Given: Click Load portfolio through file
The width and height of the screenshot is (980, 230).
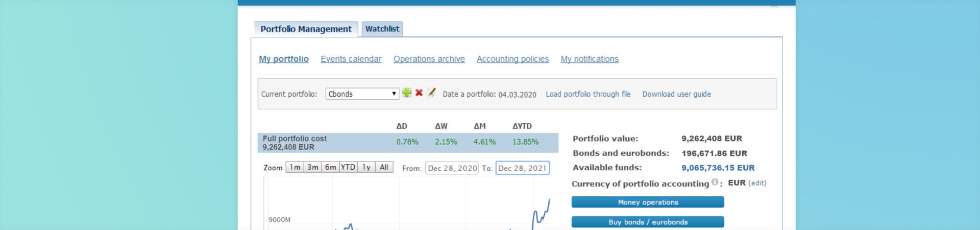Looking at the screenshot, I should [x=588, y=95].
